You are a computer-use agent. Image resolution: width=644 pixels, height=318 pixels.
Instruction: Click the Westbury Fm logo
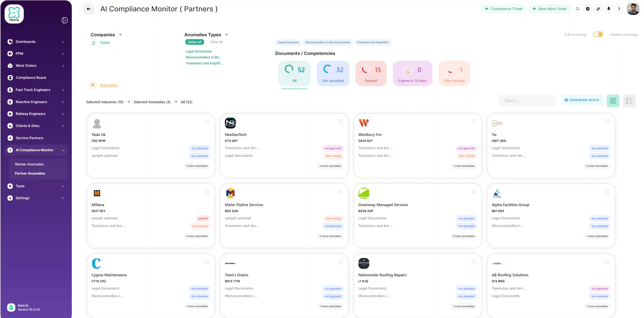pyautogui.click(x=364, y=123)
